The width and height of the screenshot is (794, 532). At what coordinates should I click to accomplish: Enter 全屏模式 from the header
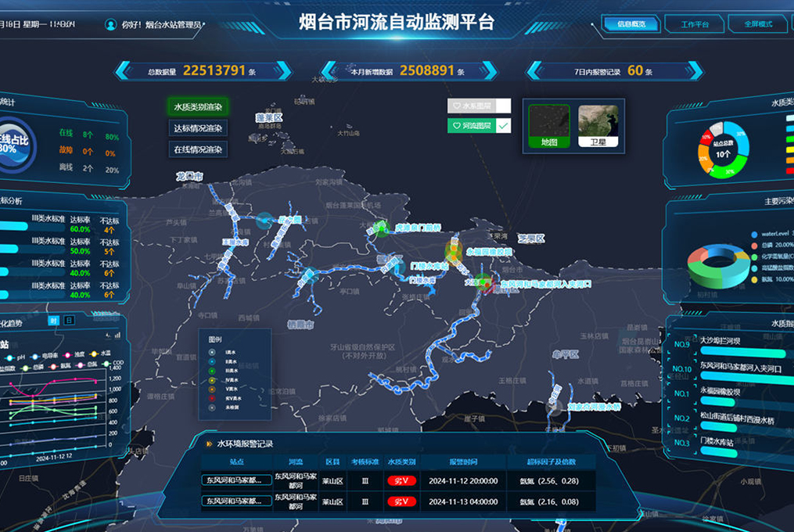[x=757, y=24]
